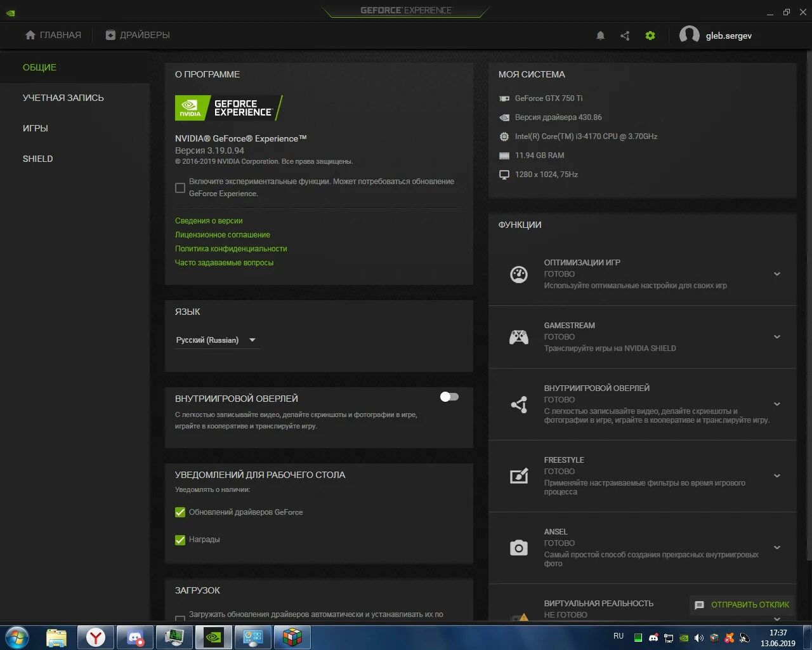Open Политика конфиденциальности link

click(231, 249)
